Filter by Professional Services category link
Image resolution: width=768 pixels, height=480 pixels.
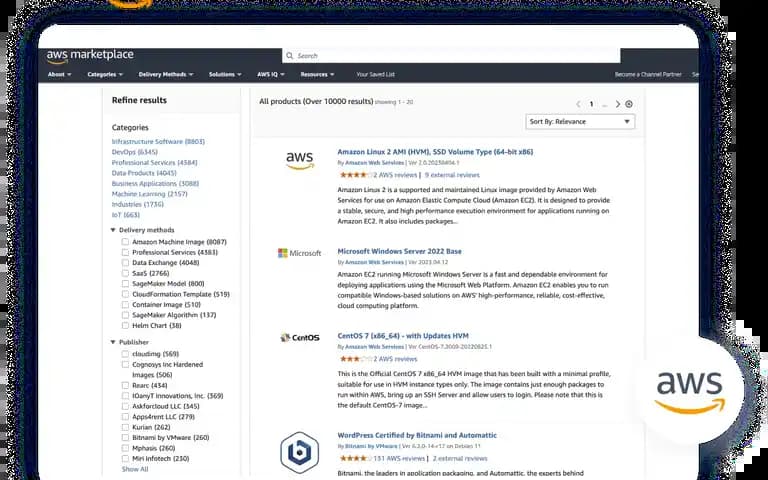154,163
